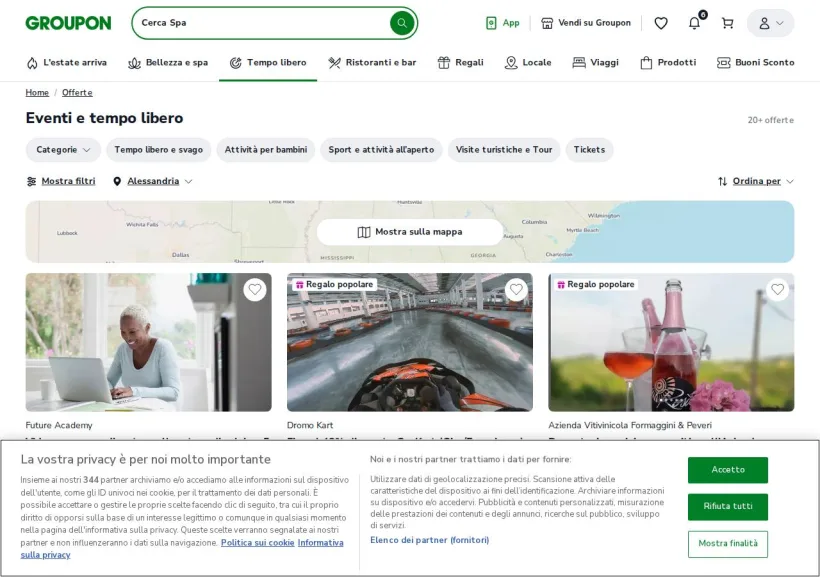820x577 pixels.
Task: Click the Accetto cookie button
Action: coord(727,470)
